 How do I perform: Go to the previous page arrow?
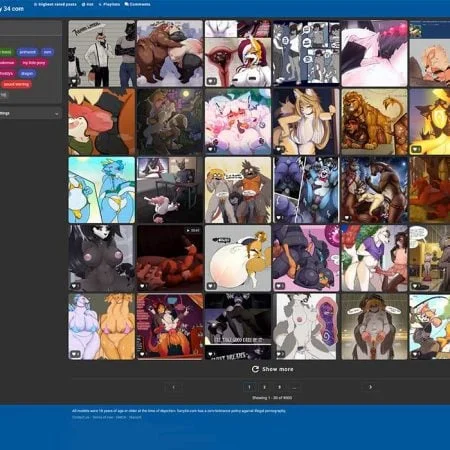(x=174, y=387)
